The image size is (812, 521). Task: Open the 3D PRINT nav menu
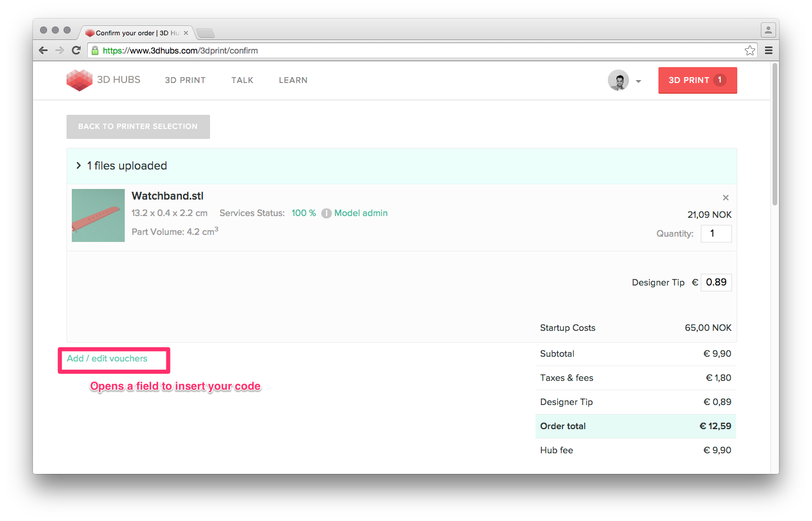(x=185, y=80)
